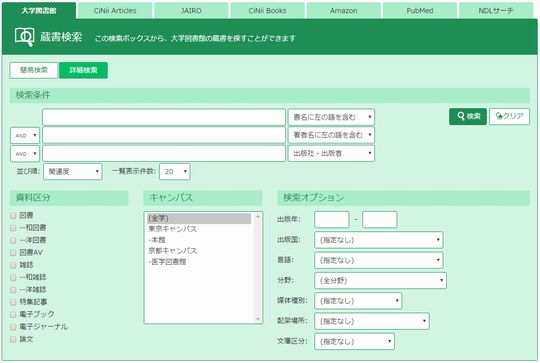Screen dimensions: 540x363
Task: Click the クリア eraser button
Action: pos(509,116)
